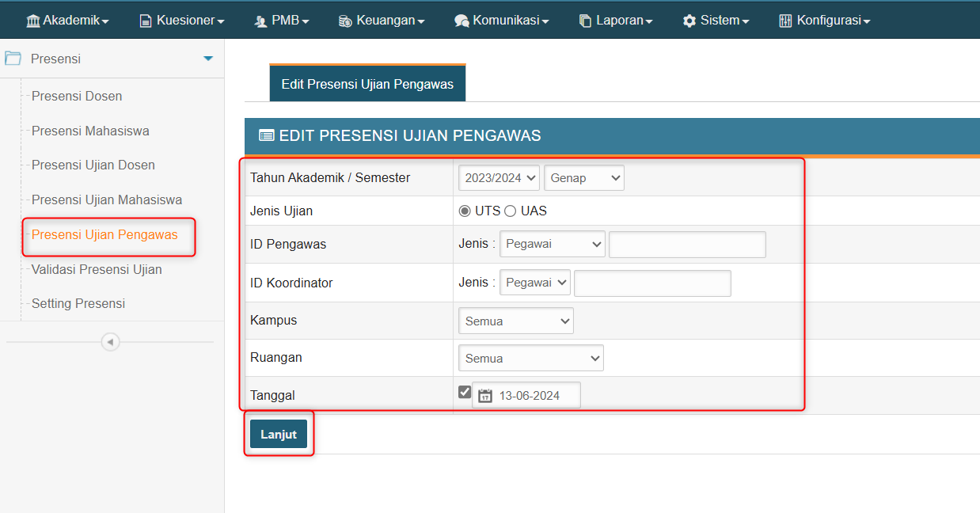Click the Keuangan coins icon
Screen dimensions: 980x513
[345, 21]
